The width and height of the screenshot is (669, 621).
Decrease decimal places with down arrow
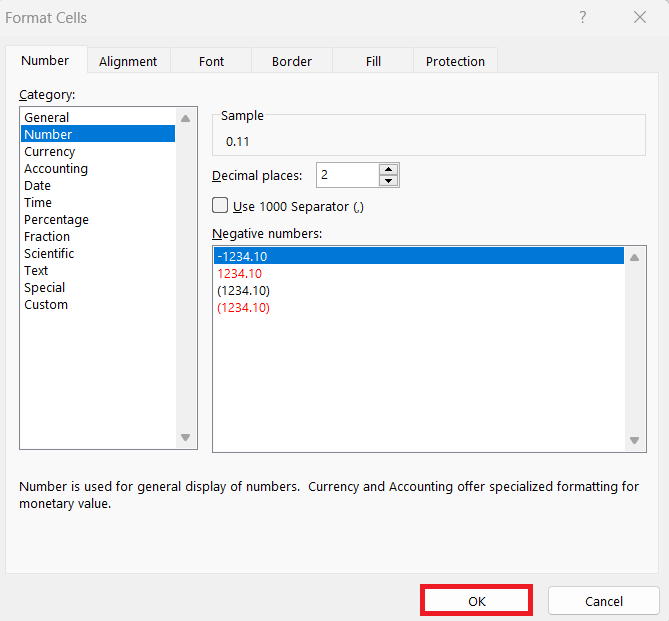tap(388, 181)
